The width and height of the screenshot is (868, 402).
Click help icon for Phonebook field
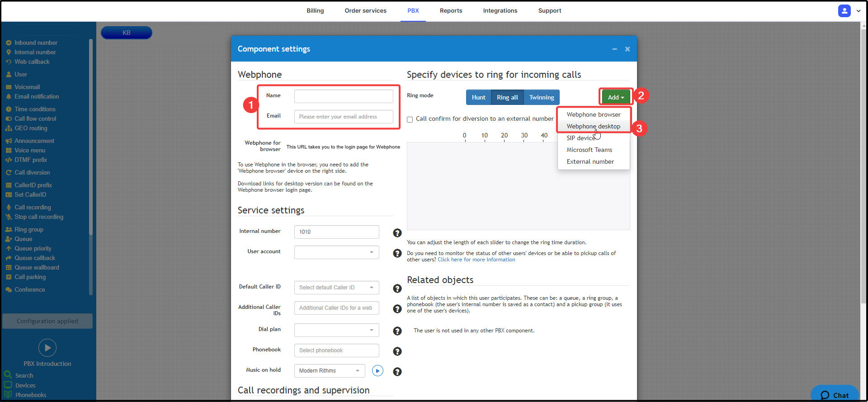point(397,351)
